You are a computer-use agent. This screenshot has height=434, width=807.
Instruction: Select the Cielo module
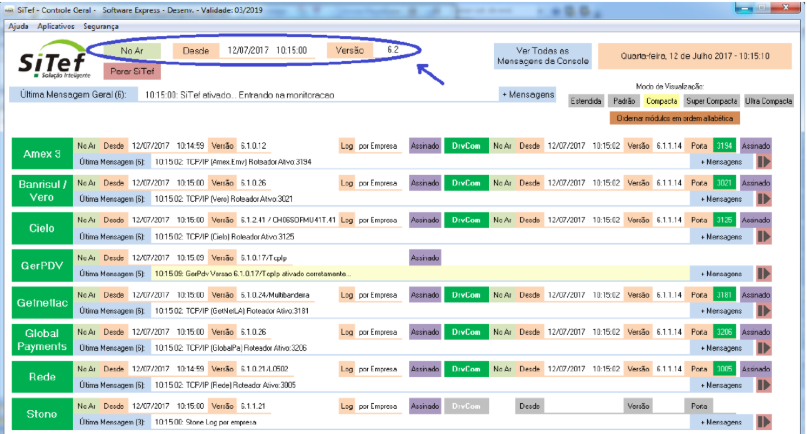click(42, 228)
